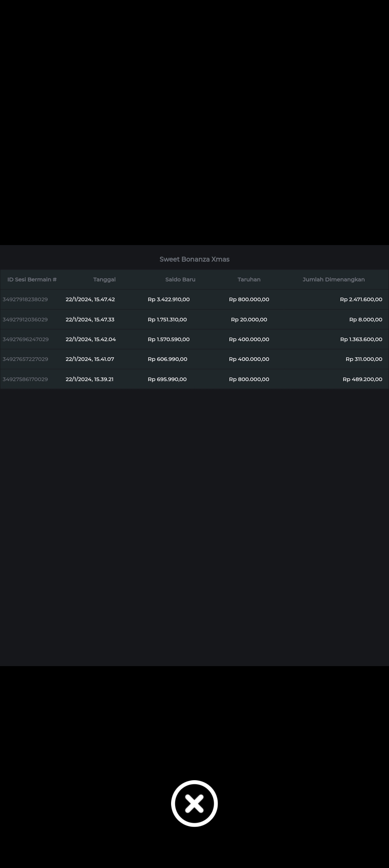The image size is (389, 868).
Task: Select the Taruhan column header
Action: [249, 280]
